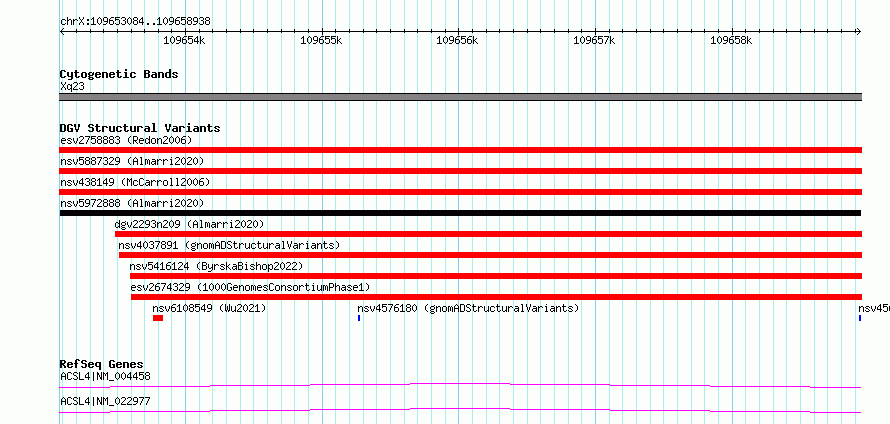Select the small blue nsv4576180 feature mark
Screen dimensions: 890x424
[x=359, y=318]
